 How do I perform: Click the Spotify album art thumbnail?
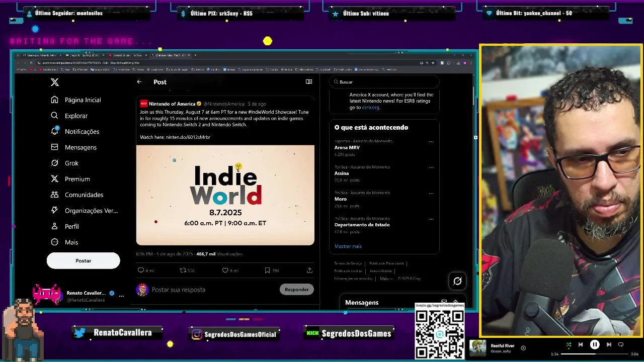477,348
